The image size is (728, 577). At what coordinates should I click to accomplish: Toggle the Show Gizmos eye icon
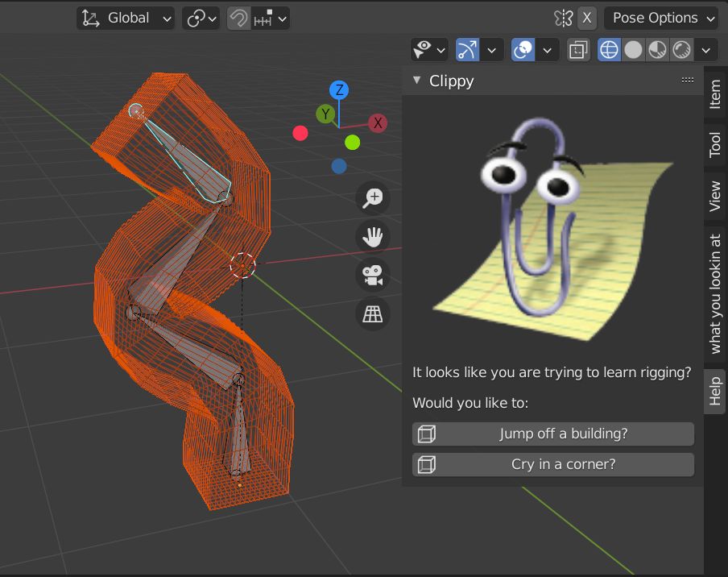(x=424, y=49)
